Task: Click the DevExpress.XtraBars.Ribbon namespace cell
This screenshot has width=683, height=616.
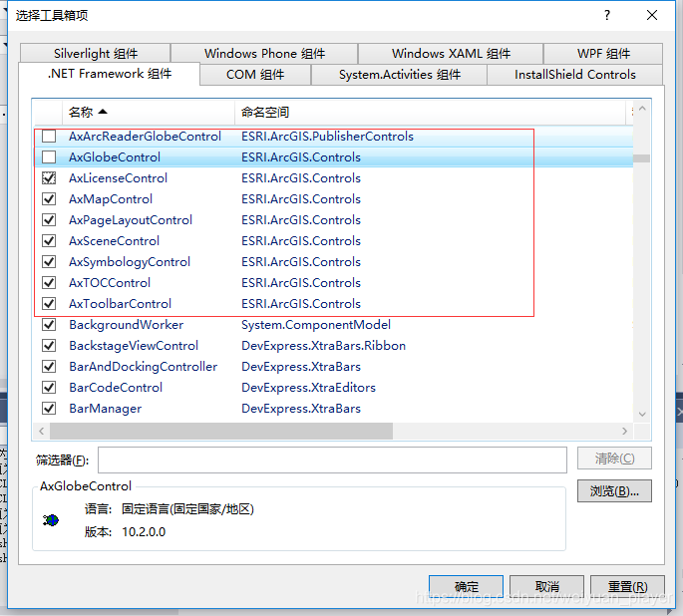Action: 324,346
